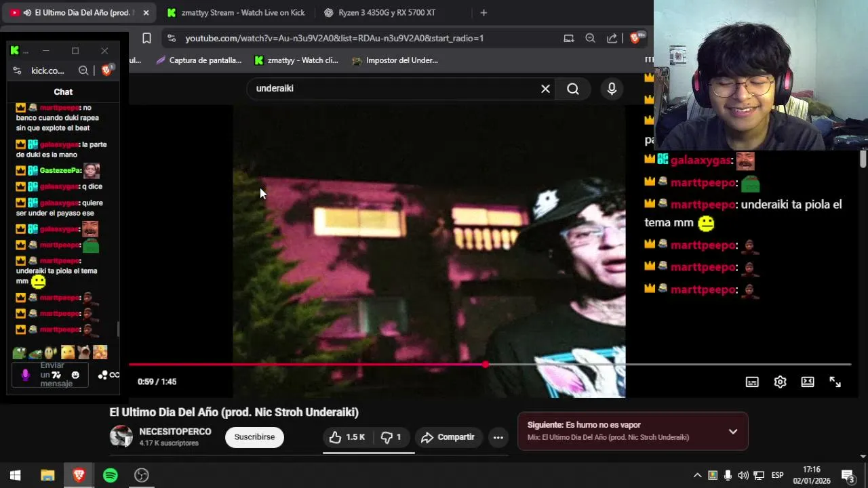This screenshot has width=868, height=488.
Task: Open site settings icon left of youtube.com URL
Action: 171,39
